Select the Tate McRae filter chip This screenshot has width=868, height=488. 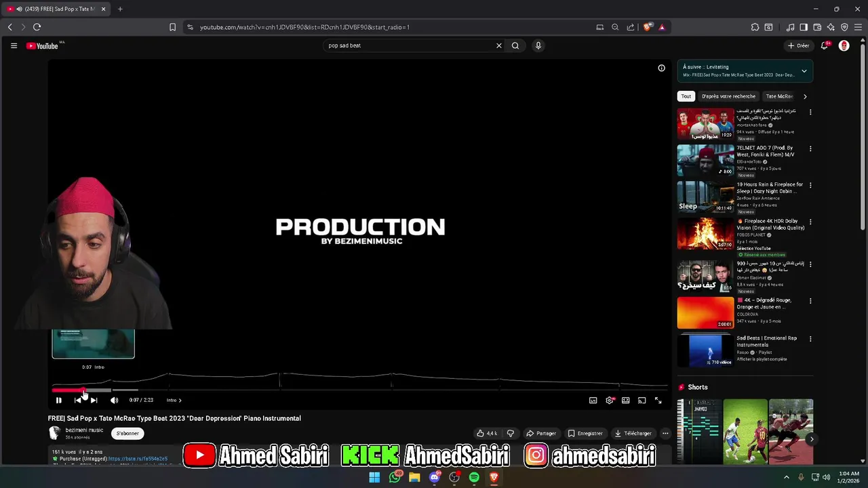pos(779,96)
